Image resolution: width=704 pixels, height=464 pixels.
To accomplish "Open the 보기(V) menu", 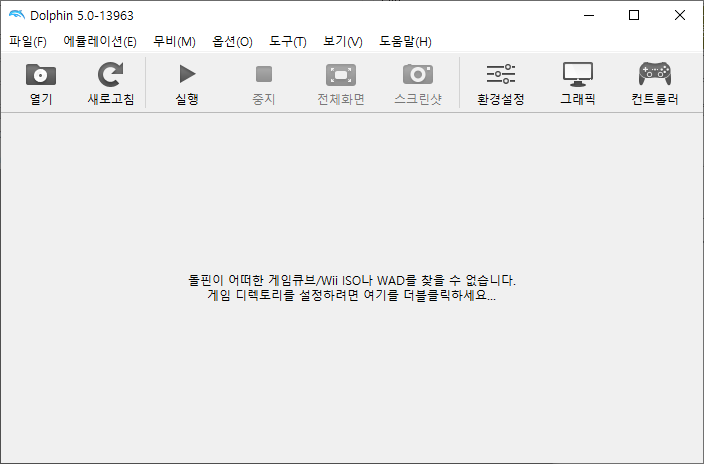I will (343, 41).
